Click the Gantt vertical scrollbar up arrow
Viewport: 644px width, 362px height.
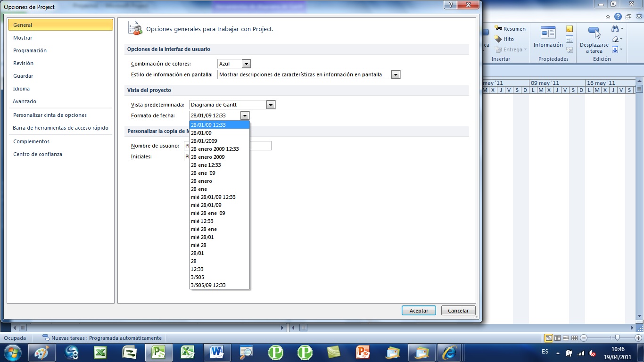(639, 82)
